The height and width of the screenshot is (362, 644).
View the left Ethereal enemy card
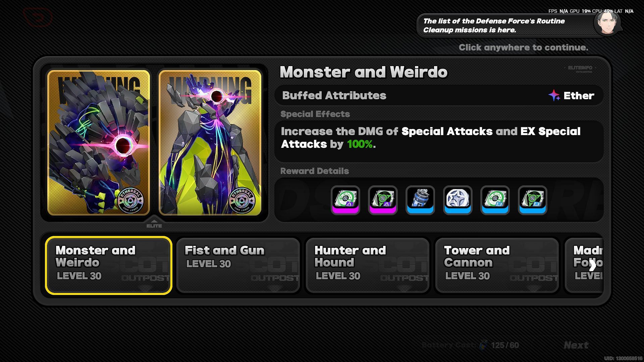click(x=99, y=142)
